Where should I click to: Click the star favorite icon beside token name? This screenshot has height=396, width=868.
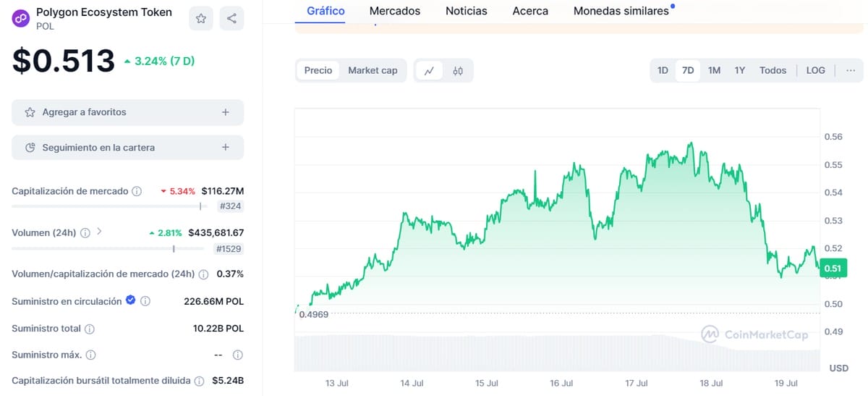(x=201, y=19)
